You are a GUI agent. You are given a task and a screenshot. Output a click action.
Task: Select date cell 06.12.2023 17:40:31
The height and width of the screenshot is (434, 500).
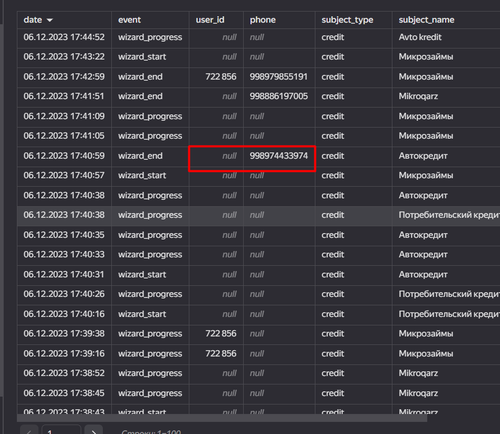pos(64,275)
